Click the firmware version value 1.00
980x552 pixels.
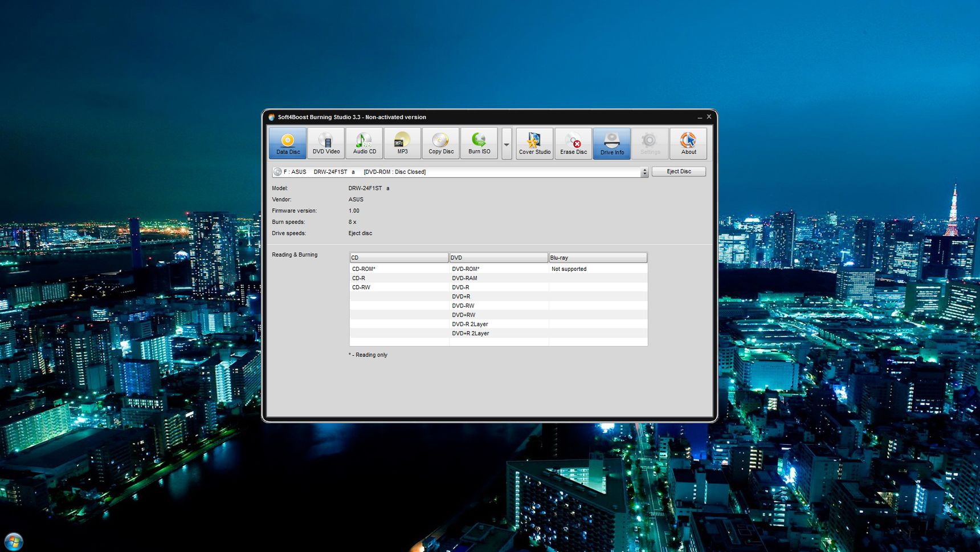coord(354,211)
